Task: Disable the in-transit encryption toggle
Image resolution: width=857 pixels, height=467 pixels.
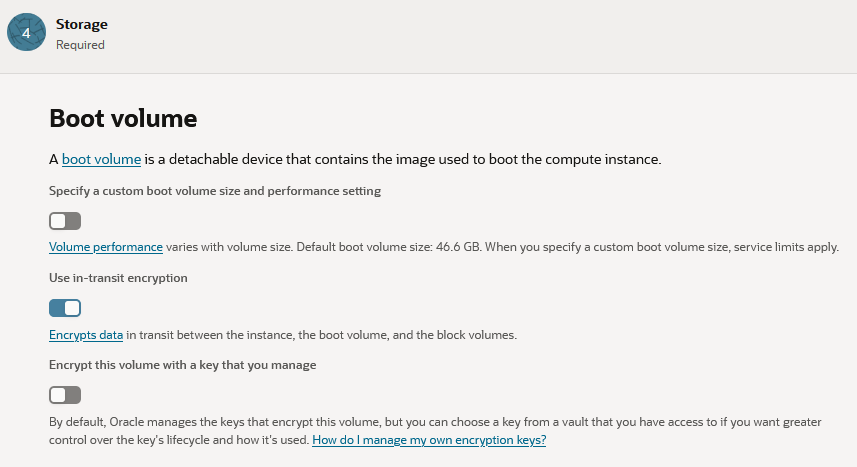Action: [x=65, y=308]
